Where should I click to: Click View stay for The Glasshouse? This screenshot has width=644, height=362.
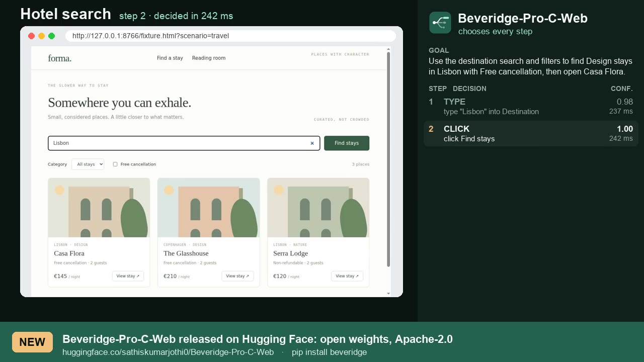[x=237, y=276]
